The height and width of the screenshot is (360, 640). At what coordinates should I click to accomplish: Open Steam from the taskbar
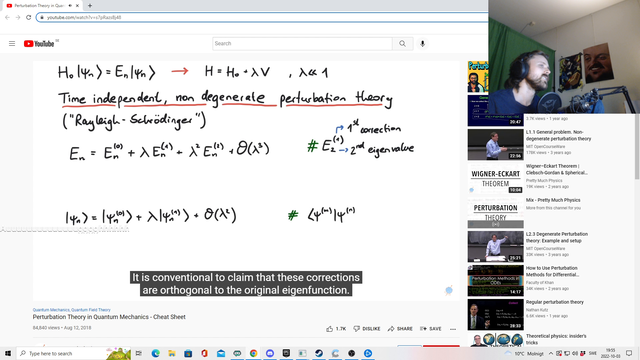319,353
